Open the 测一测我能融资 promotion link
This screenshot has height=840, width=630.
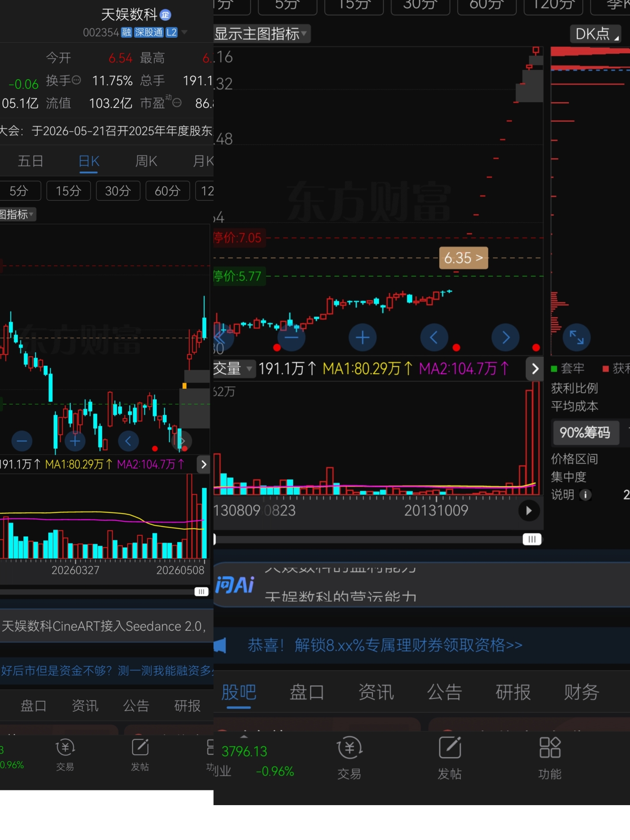107,671
